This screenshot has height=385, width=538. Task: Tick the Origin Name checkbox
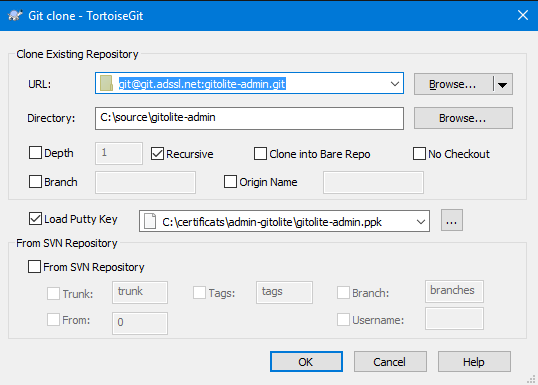[230, 182]
